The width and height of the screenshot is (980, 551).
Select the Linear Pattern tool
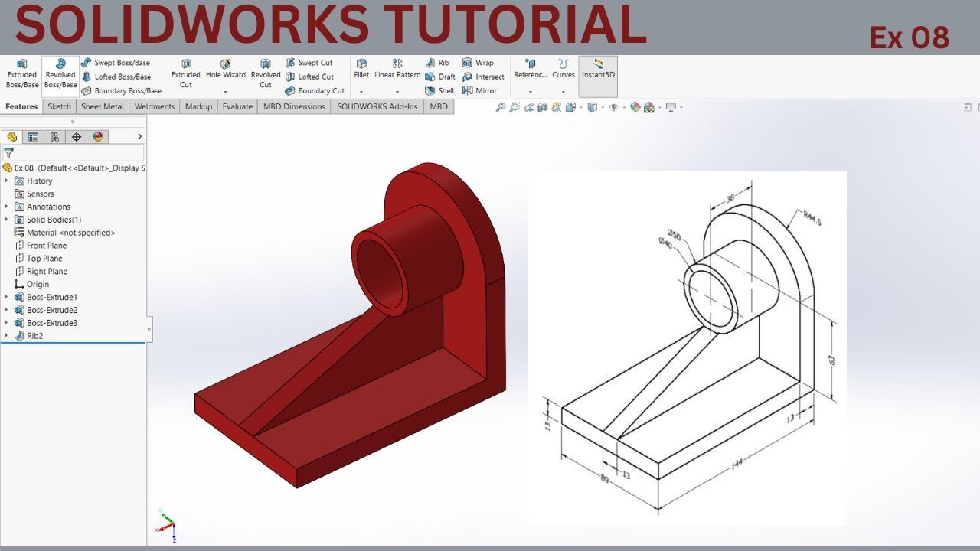point(397,69)
